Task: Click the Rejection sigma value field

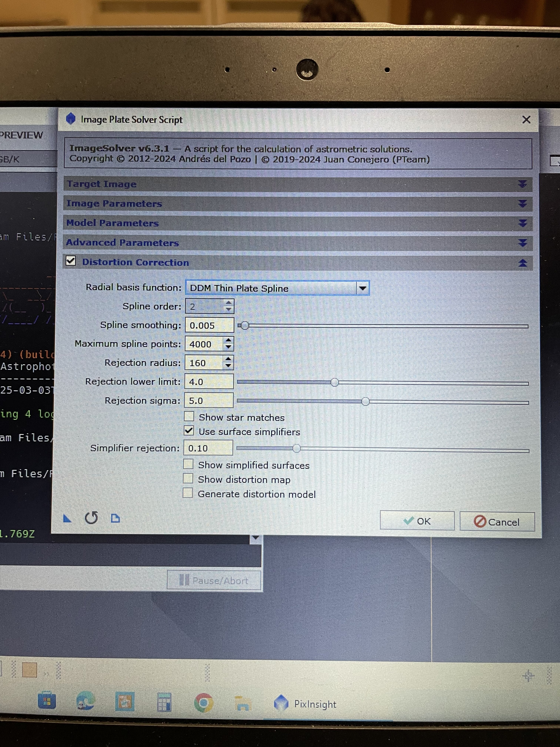Action: pyautogui.click(x=209, y=401)
